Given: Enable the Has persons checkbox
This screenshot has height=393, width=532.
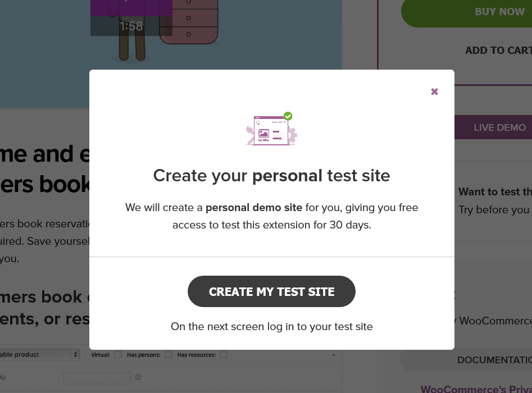Looking at the screenshot, I should [x=168, y=355].
